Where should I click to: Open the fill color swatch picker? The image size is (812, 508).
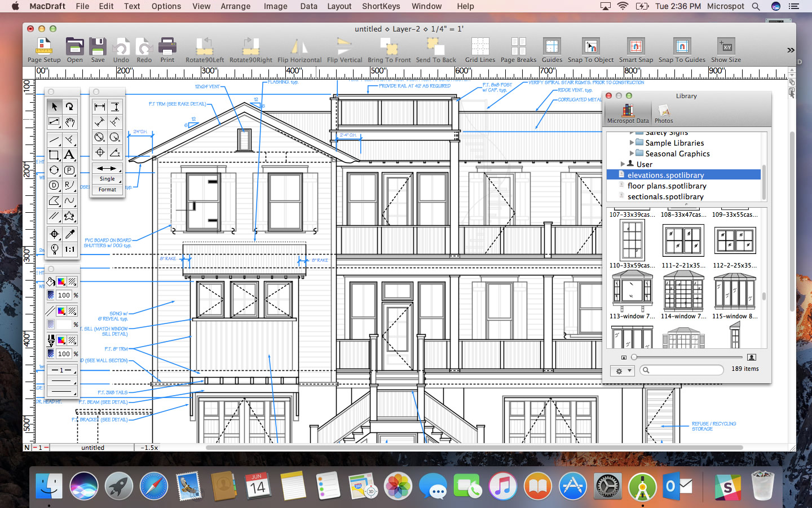[61, 281]
